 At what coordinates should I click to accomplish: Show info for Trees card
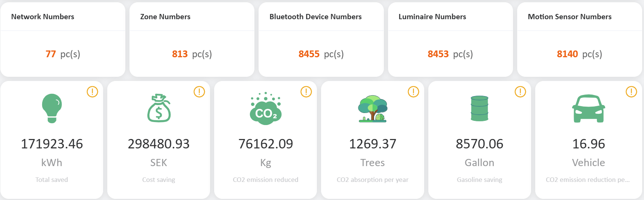[413, 92]
